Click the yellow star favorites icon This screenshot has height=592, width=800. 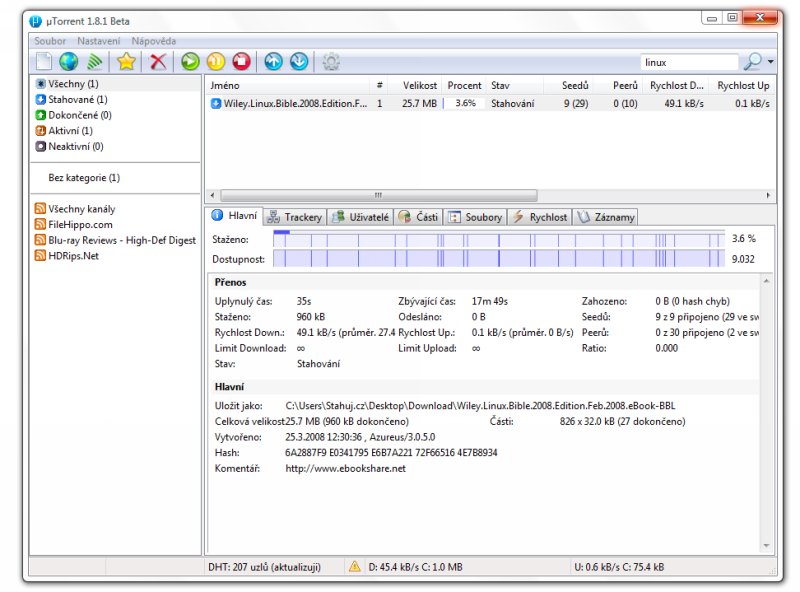pyautogui.click(x=126, y=62)
